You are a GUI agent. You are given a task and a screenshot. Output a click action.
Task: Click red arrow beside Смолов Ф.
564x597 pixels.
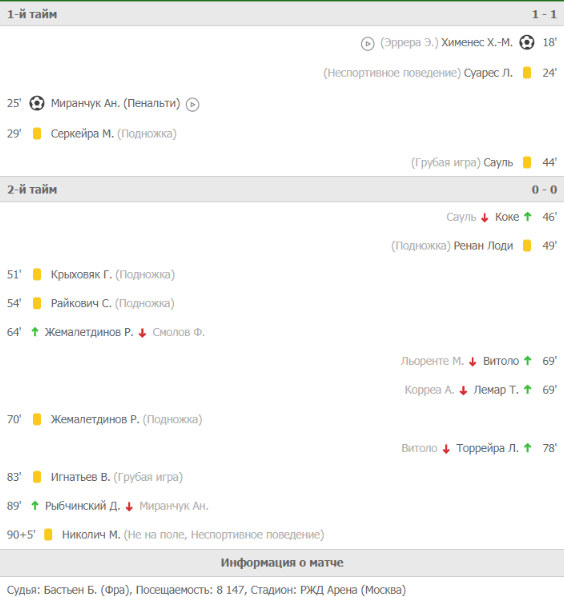[x=142, y=333]
